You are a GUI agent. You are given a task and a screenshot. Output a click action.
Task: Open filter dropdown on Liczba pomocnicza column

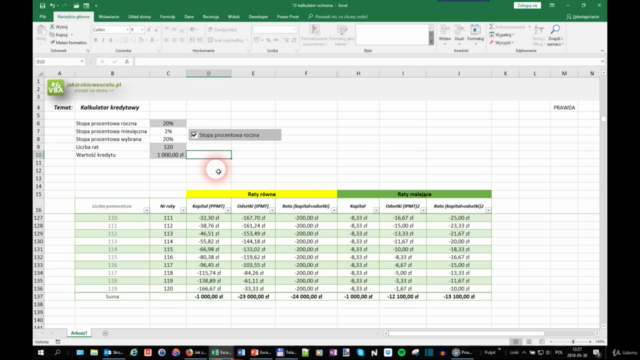[146, 210]
